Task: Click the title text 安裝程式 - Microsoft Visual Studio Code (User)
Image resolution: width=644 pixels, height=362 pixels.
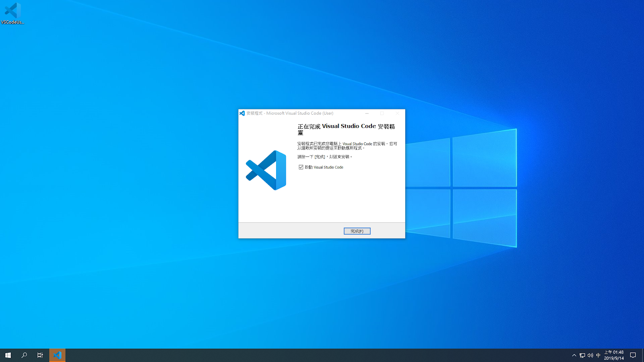Action: pos(290,113)
